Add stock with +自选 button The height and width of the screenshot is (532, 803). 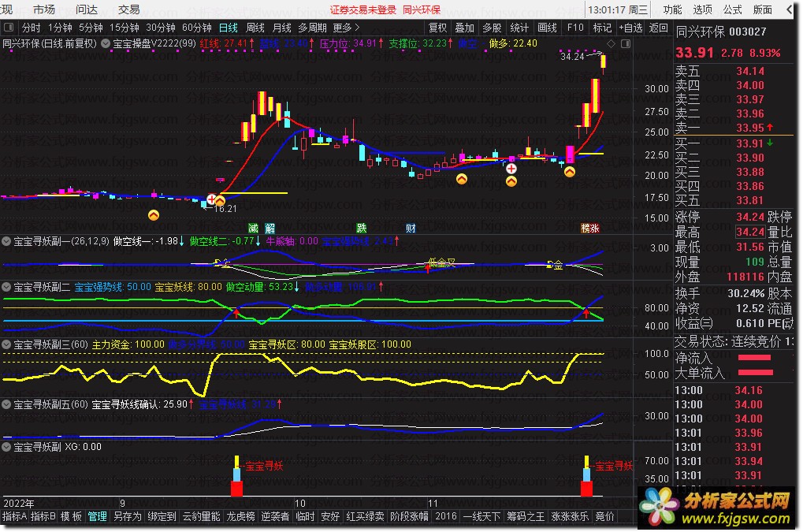(x=630, y=28)
